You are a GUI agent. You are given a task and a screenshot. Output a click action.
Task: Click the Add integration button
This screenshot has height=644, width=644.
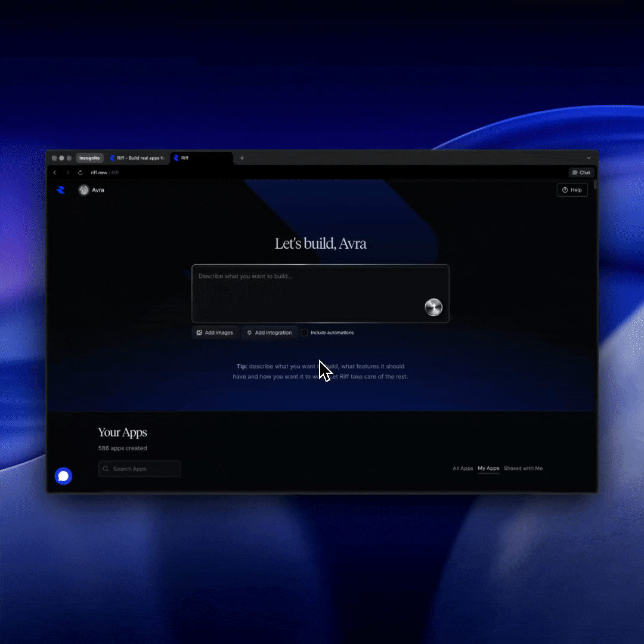point(270,333)
